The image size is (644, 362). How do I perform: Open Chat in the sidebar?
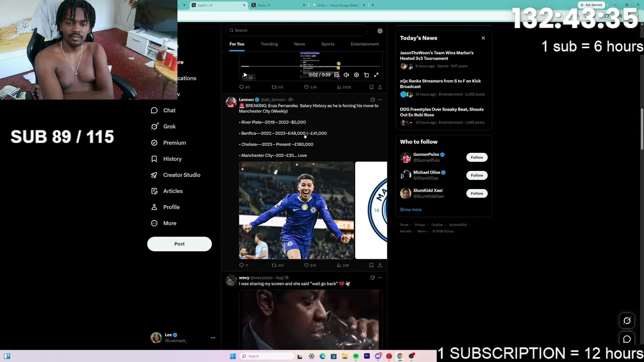pyautogui.click(x=163, y=110)
